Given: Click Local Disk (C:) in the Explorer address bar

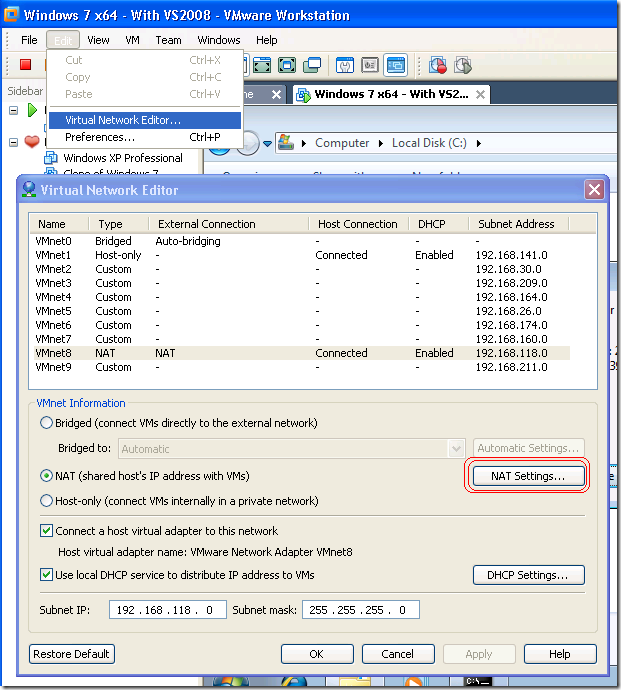Looking at the screenshot, I should click(x=429, y=143).
